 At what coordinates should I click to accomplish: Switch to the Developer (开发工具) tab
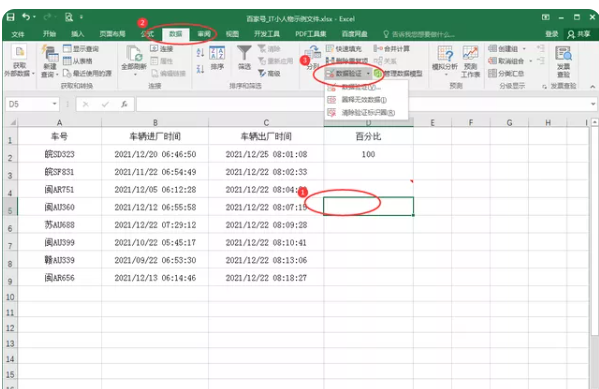point(267,34)
